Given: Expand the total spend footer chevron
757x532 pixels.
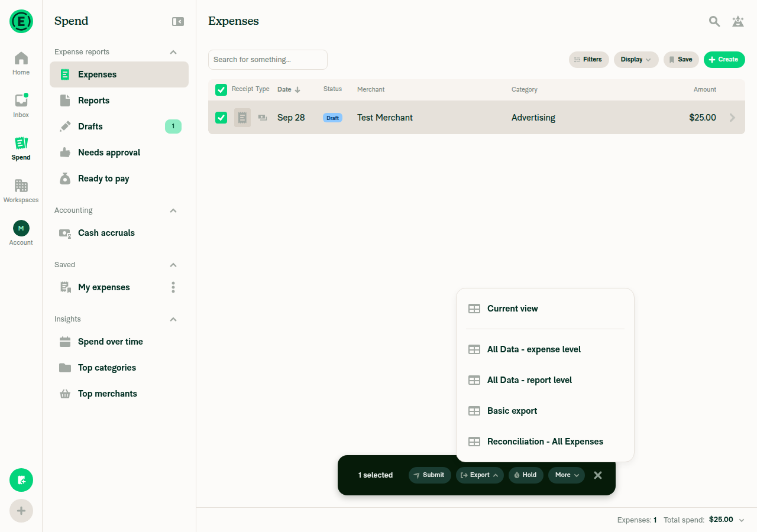Looking at the screenshot, I should pos(742,520).
